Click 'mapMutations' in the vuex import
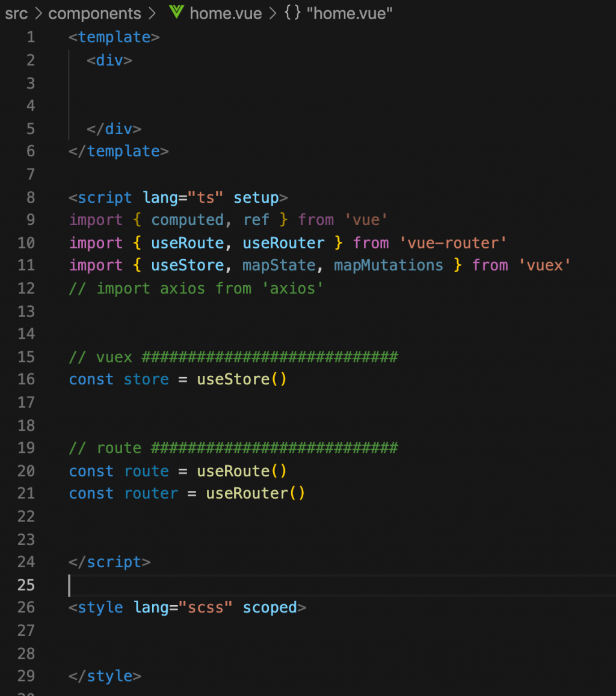 tap(389, 265)
